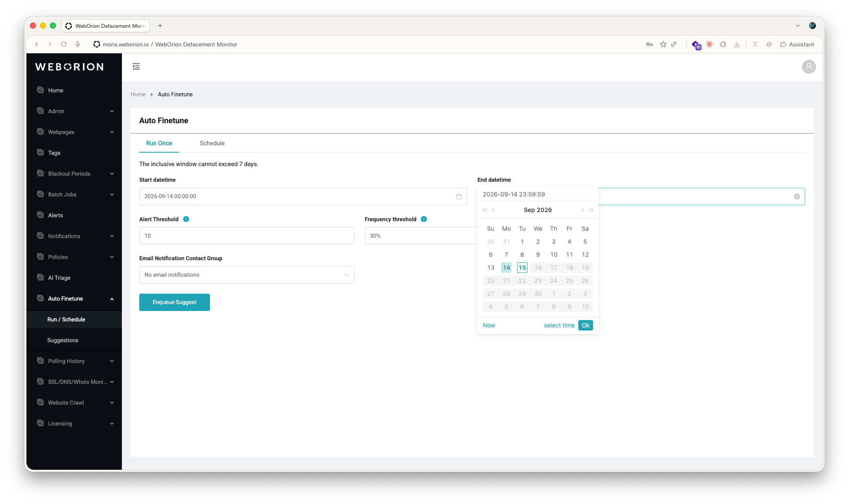
Task: Confirm date with the Ok button
Action: click(585, 325)
